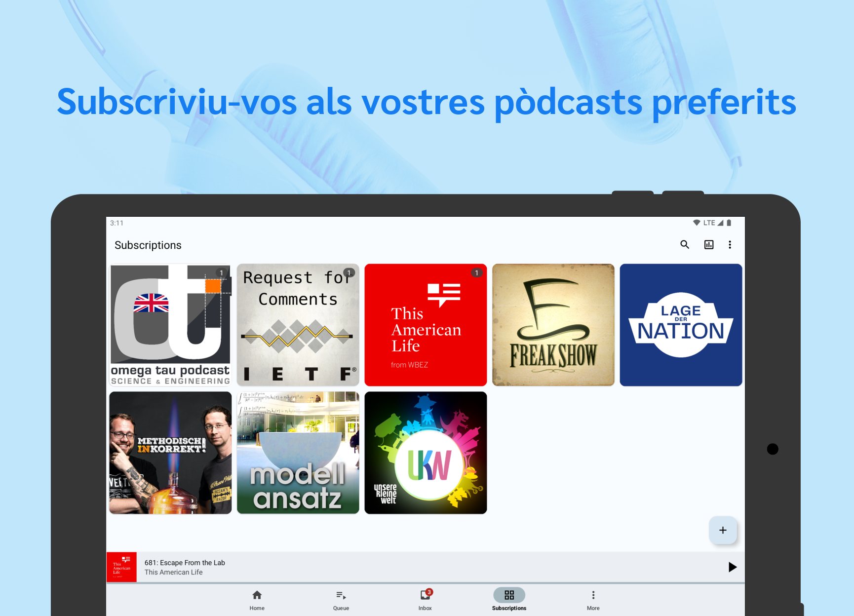The image size is (854, 616).
Task: Open the Methodisch Inkorrekt podcast
Action: (x=170, y=453)
